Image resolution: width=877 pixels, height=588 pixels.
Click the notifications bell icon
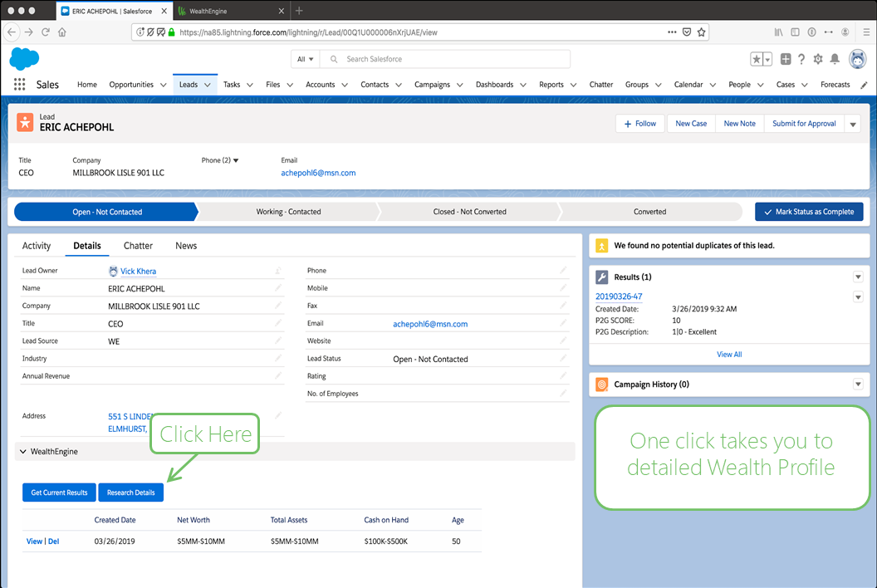point(835,59)
